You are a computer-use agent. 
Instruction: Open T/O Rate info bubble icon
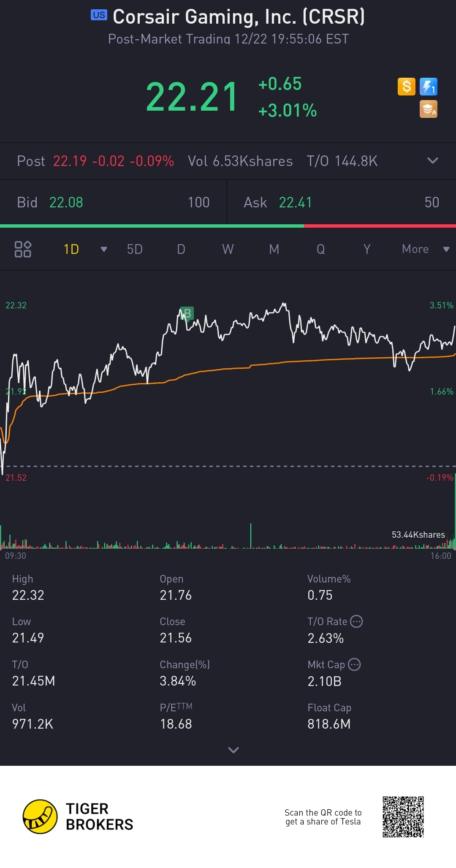pyautogui.click(x=357, y=621)
